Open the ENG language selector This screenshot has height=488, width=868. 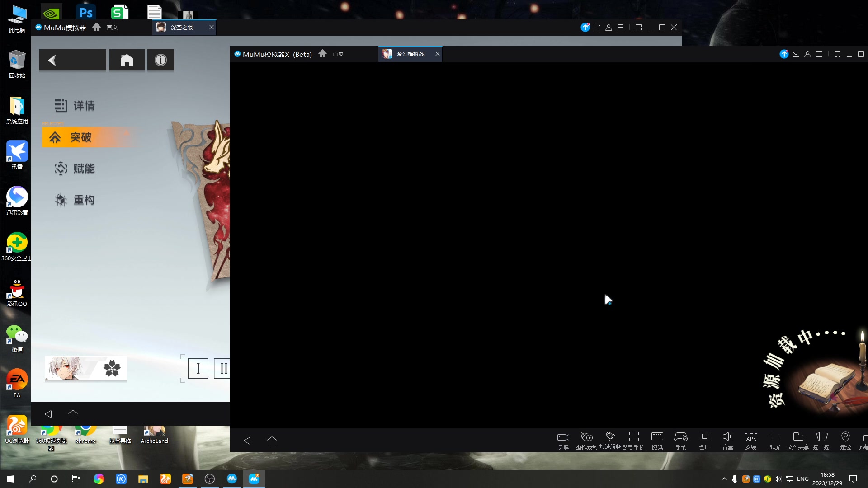[x=802, y=479]
